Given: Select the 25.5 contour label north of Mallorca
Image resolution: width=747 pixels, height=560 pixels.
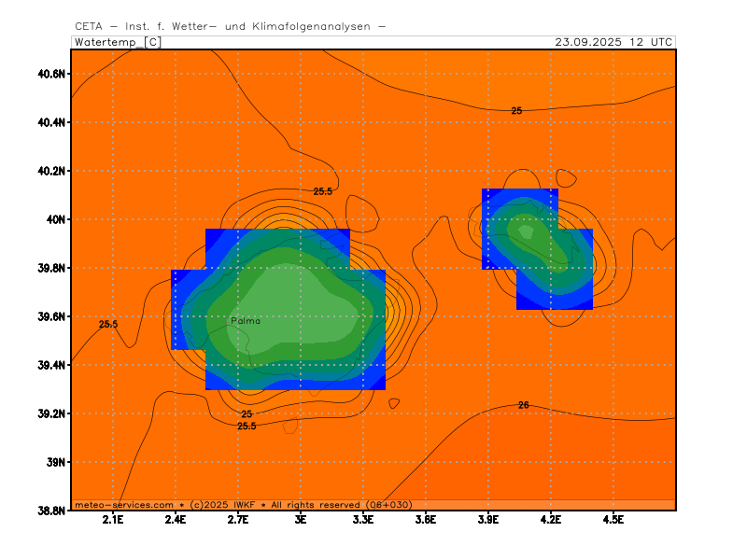Looking at the screenshot, I should coord(322,191).
